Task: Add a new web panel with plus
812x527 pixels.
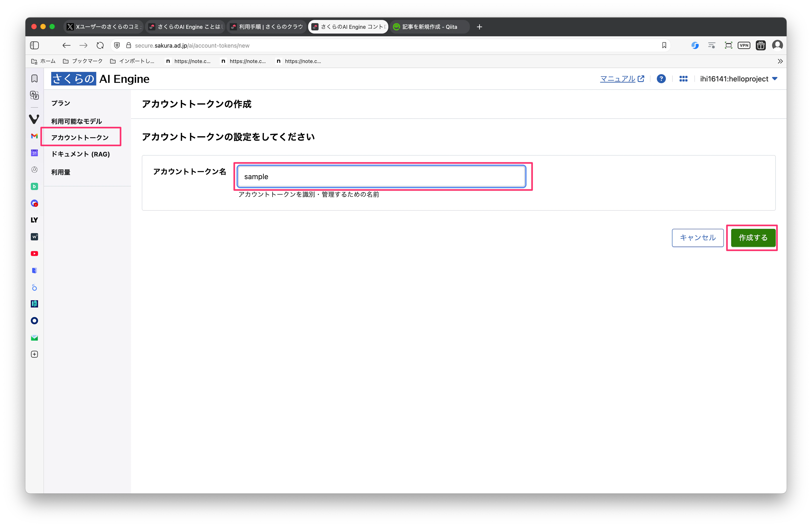Action: tap(34, 354)
